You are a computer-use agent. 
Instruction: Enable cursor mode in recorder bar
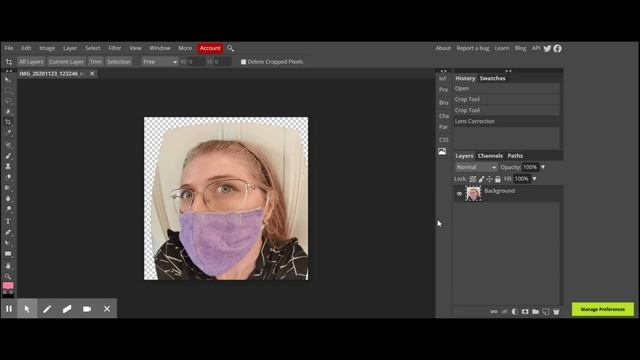(27, 309)
